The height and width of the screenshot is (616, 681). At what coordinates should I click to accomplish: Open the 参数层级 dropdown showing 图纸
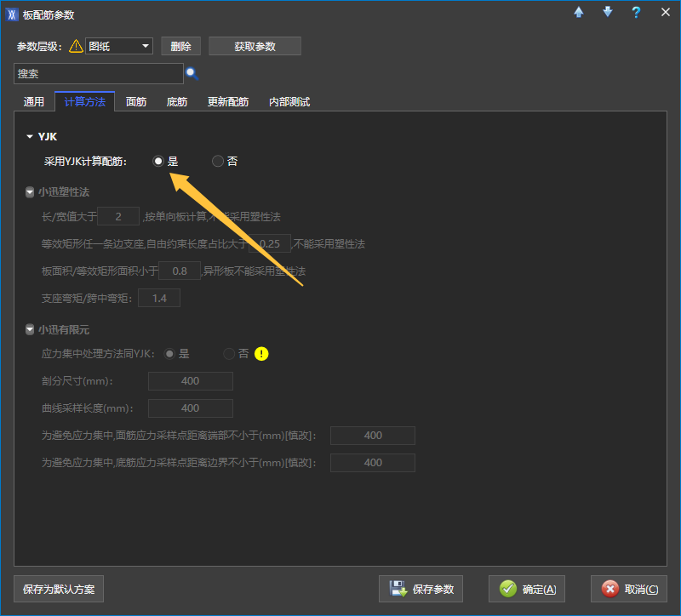119,46
